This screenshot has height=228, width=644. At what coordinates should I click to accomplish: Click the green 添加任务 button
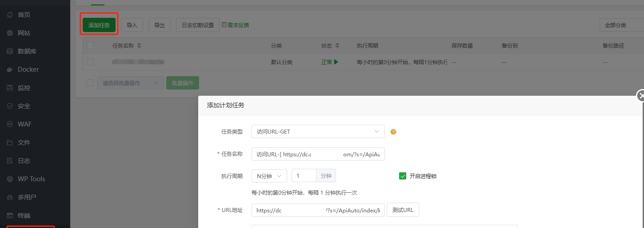coord(99,25)
